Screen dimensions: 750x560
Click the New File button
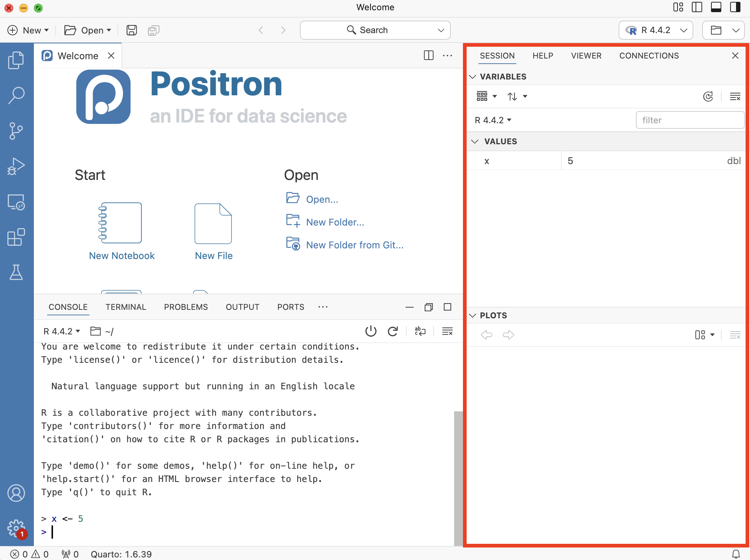point(214,232)
